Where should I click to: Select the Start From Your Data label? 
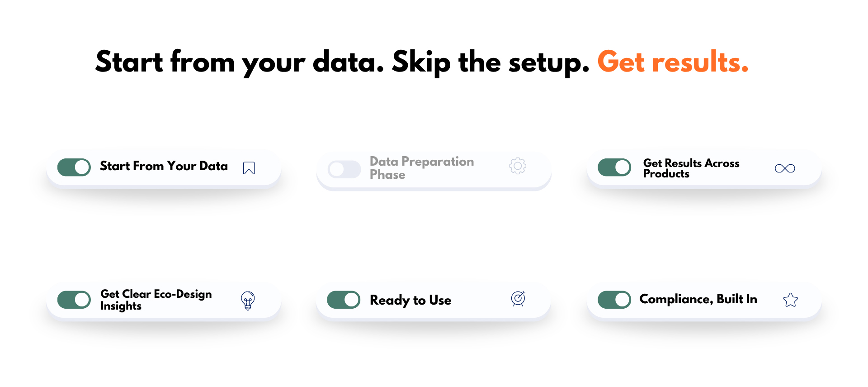(164, 166)
